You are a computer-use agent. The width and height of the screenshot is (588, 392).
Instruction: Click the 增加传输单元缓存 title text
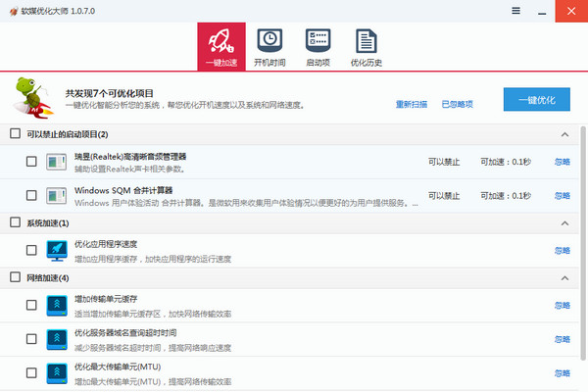[x=106, y=299]
